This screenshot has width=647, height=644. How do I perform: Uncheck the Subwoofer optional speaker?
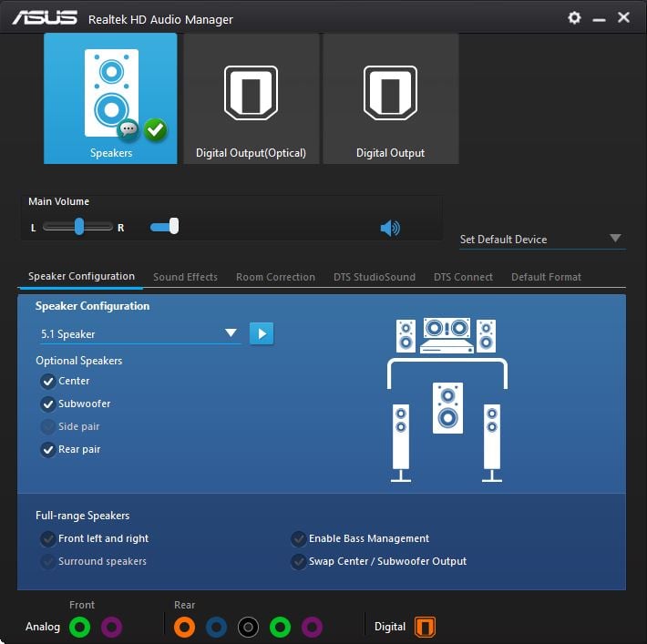[x=48, y=404]
